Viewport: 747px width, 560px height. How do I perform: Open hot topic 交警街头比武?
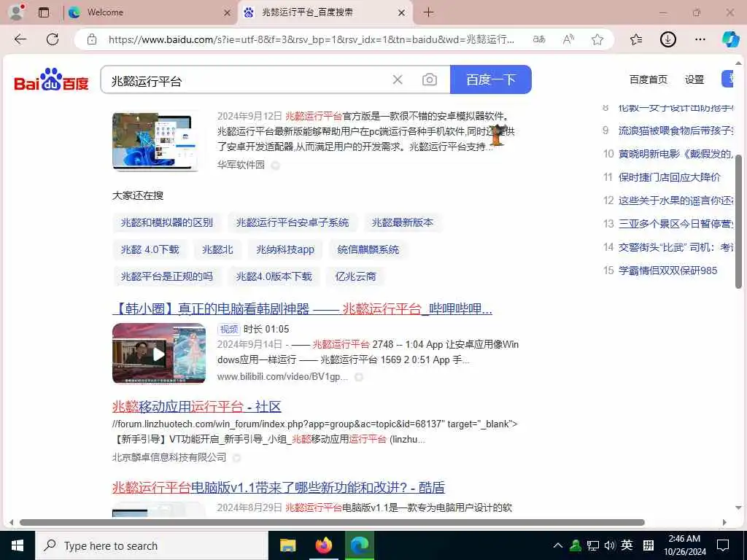[676, 247]
